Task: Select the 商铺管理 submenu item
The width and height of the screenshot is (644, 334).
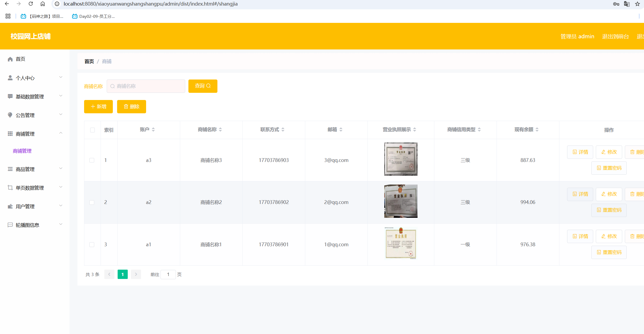Action: point(22,151)
